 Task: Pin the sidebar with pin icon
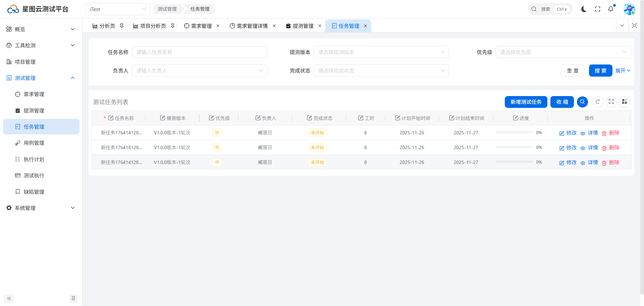(73, 298)
